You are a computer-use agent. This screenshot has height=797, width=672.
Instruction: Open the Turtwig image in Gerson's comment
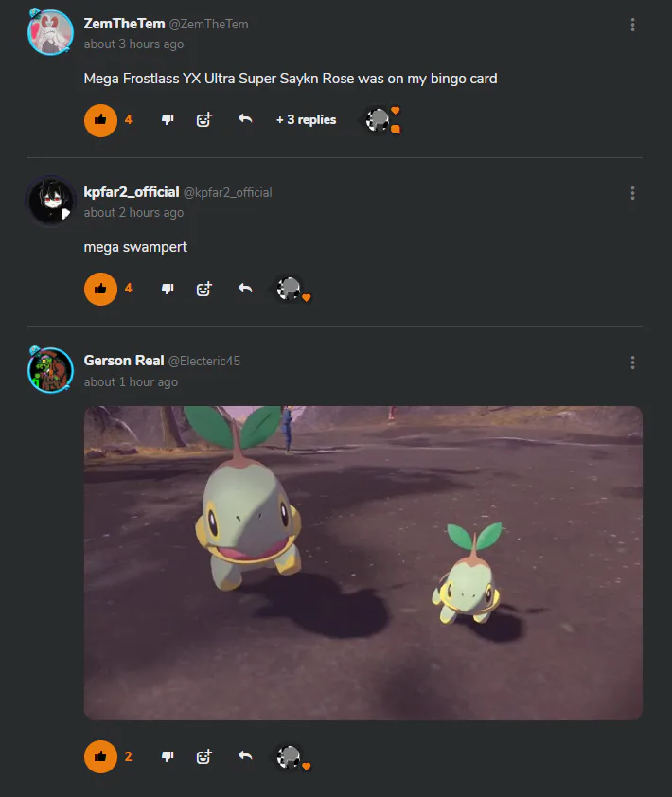363,562
